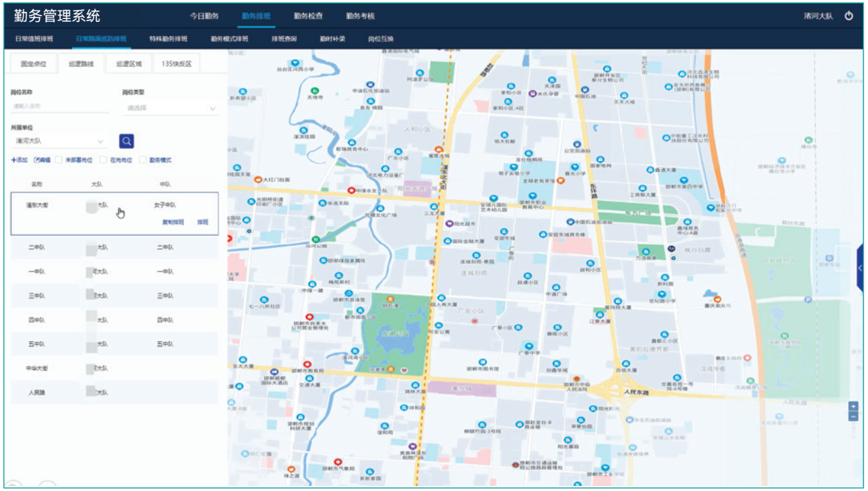This screenshot has height=491, width=868.
Task: Click the 复制排班 link
Action: coord(173,222)
